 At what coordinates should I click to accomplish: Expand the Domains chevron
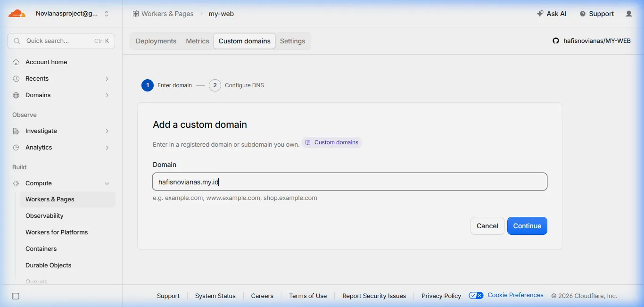point(107,95)
